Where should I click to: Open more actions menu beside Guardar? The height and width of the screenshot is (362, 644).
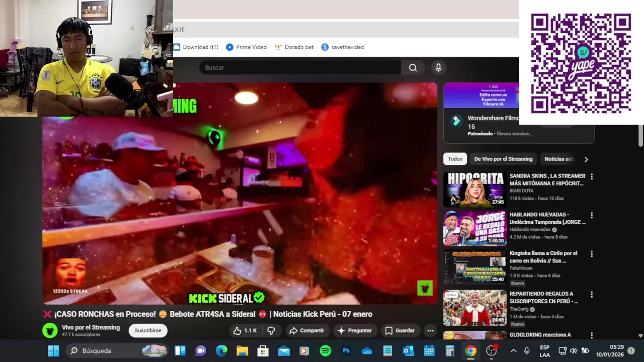tap(430, 330)
